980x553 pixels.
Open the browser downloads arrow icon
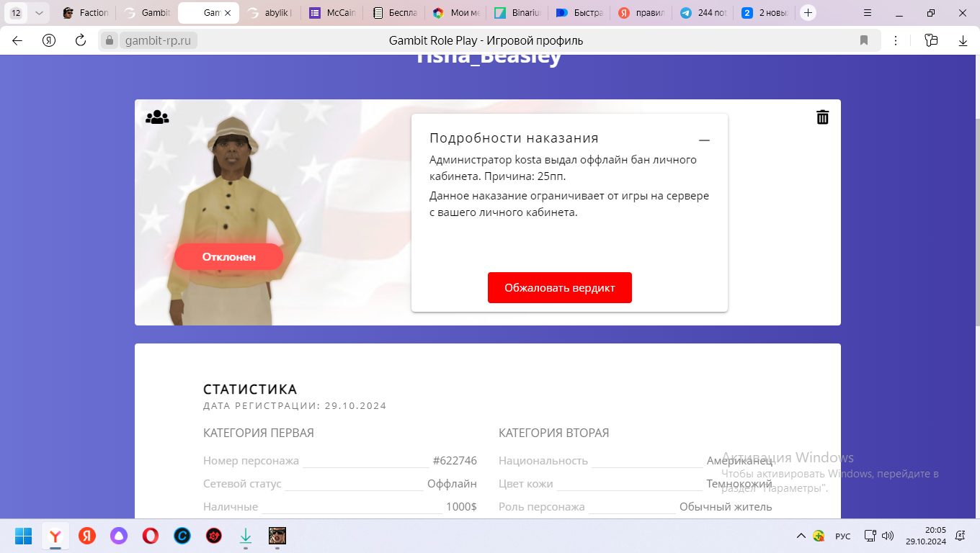point(963,41)
